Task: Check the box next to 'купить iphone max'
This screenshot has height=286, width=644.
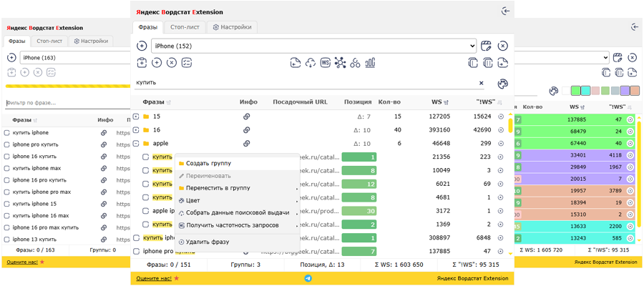Action: coord(7,168)
